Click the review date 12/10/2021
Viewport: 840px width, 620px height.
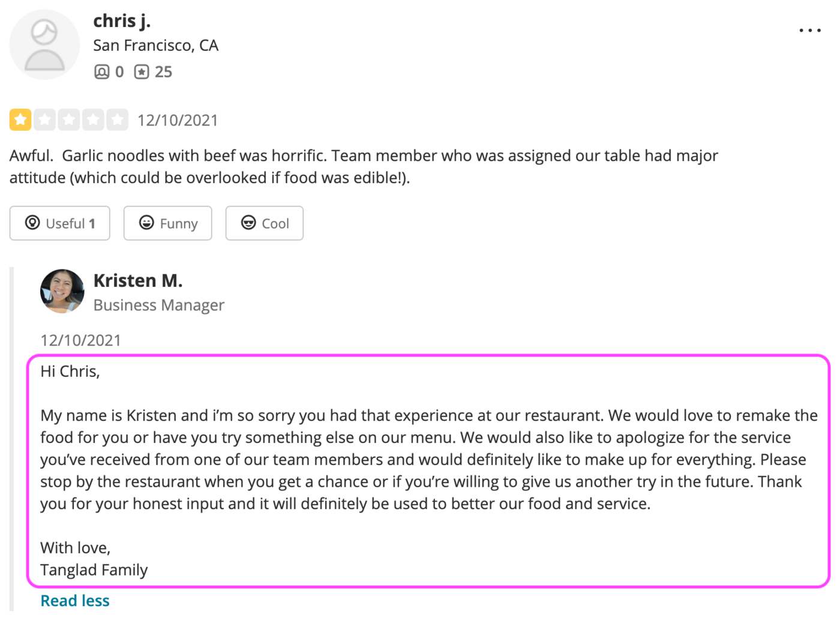point(178,120)
